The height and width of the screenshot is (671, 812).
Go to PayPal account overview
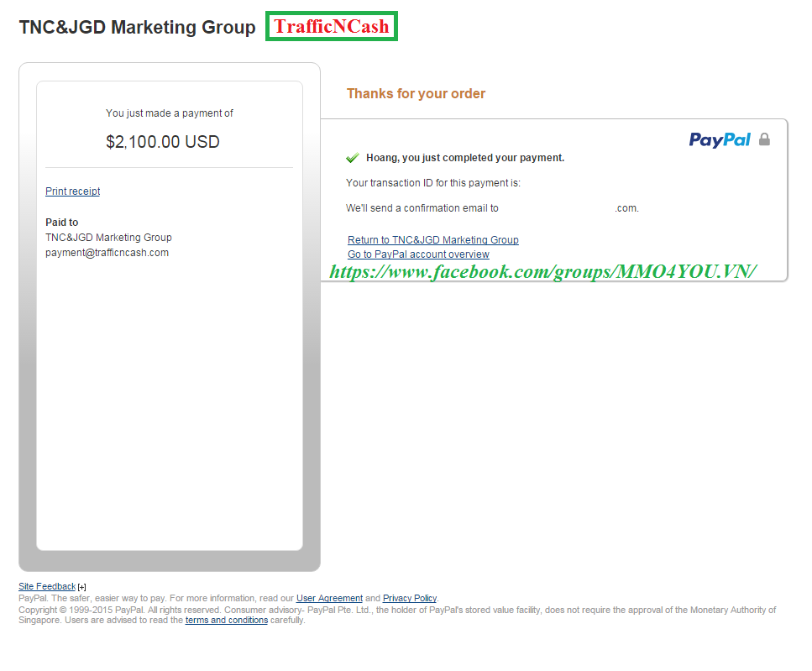tap(418, 254)
